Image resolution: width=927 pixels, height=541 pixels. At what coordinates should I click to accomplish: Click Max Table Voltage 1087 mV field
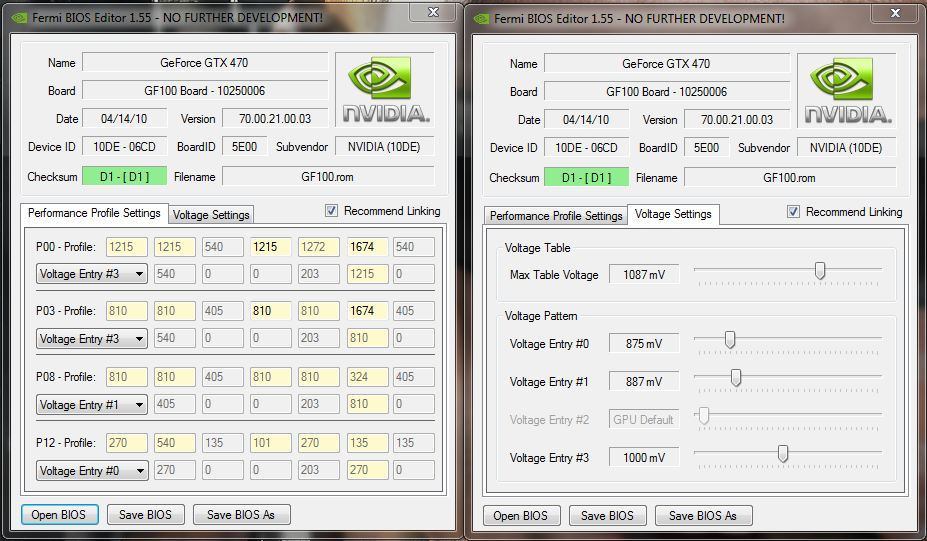644,274
